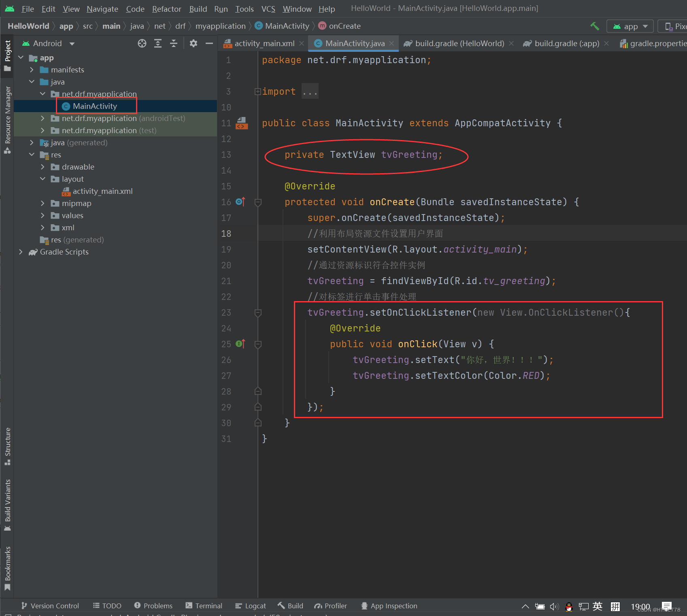Click the setContentView line of code

pyautogui.click(x=417, y=249)
